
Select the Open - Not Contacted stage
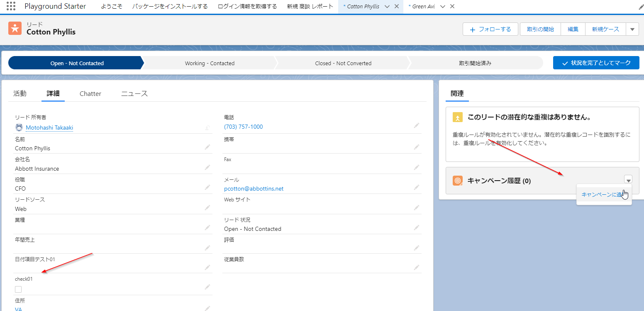[77, 63]
